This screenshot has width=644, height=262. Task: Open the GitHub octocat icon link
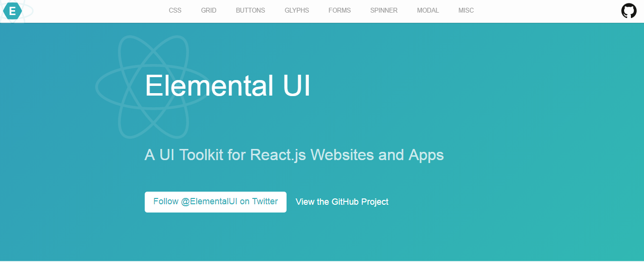point(629,11)
